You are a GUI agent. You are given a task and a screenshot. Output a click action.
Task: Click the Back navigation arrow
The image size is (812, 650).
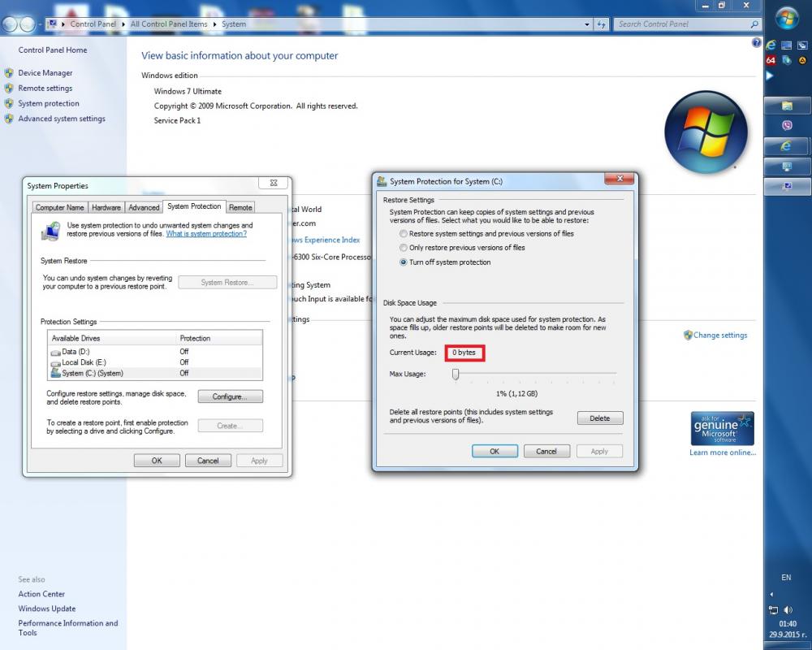pyautogui.click(x=10, y=24)
